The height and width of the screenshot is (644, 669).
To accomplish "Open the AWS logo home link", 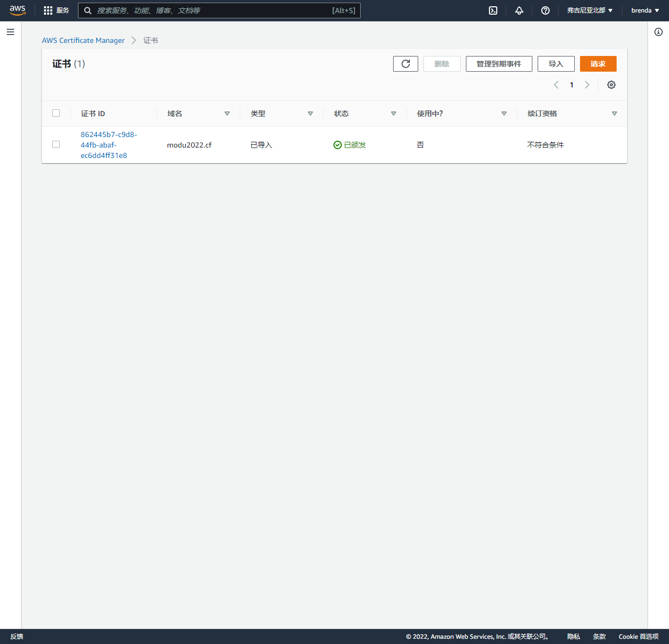I will 17,10.
